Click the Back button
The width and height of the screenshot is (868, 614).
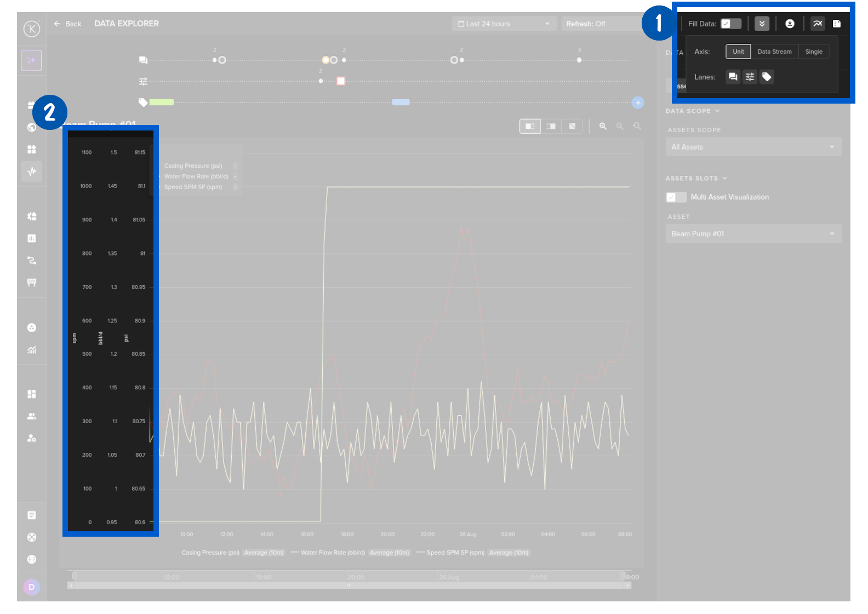(68, 24)
